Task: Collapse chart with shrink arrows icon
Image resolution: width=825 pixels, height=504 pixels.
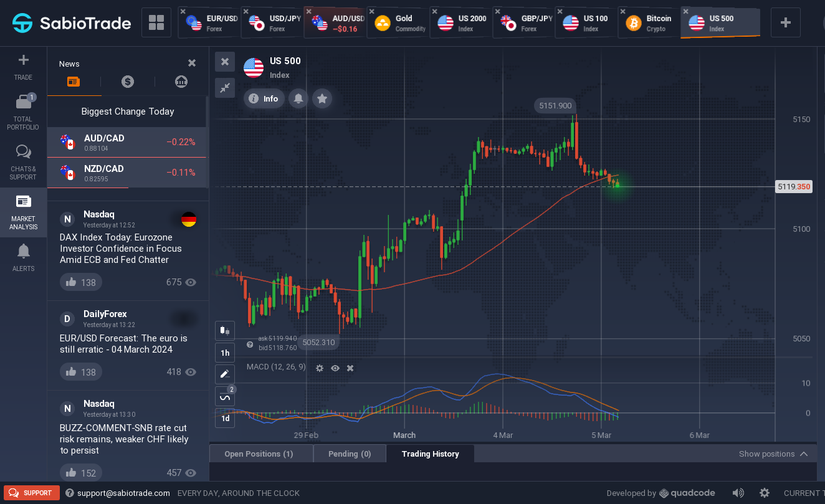Action: 225,88
